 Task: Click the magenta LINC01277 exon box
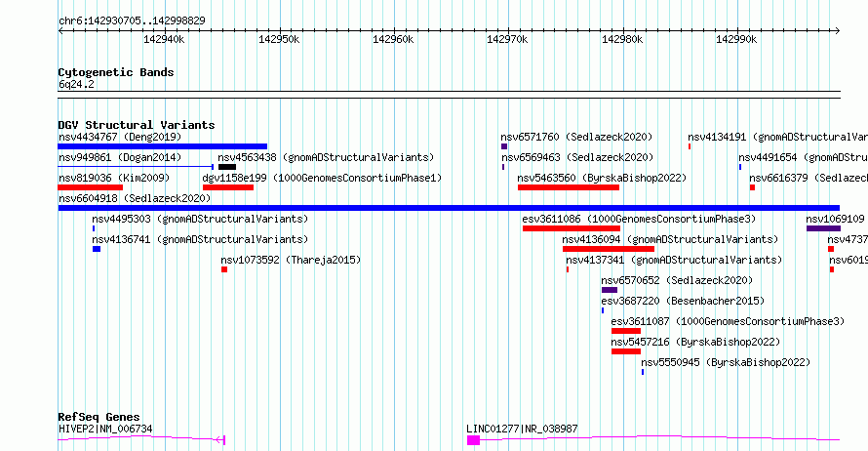(x=473, y=440)
